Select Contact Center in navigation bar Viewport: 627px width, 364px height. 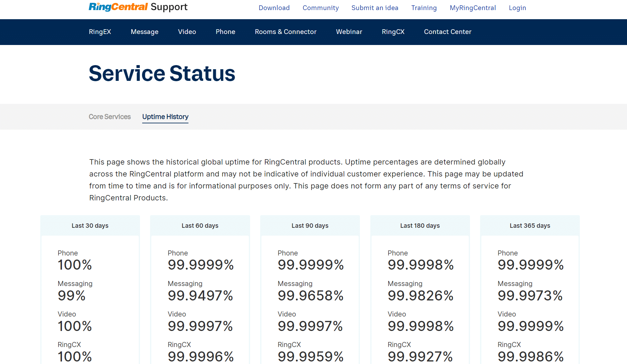[x=447, y=32]
